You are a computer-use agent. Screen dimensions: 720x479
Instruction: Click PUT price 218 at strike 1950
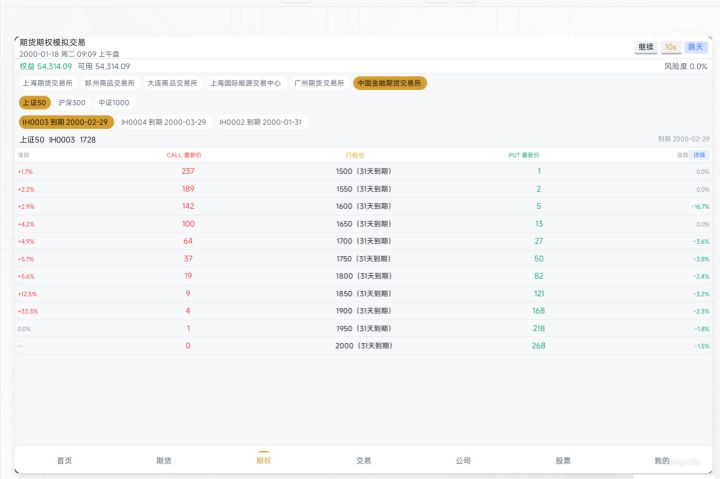[x=539, y=328]
